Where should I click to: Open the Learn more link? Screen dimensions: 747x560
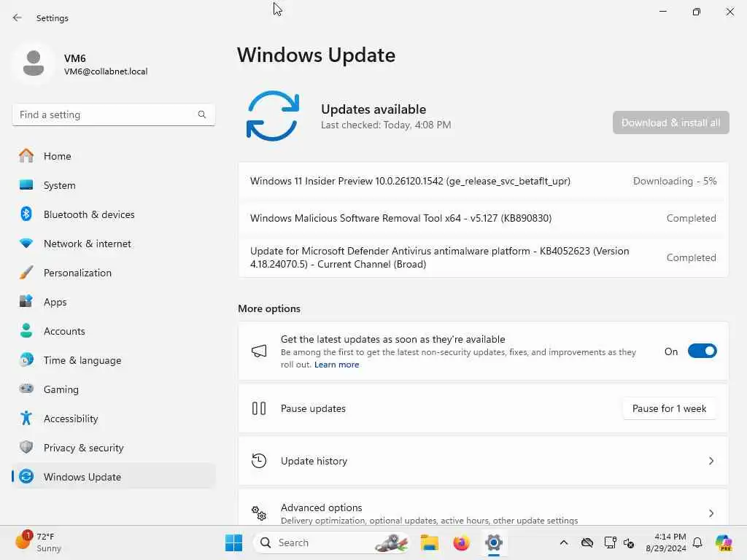(336, 365)
